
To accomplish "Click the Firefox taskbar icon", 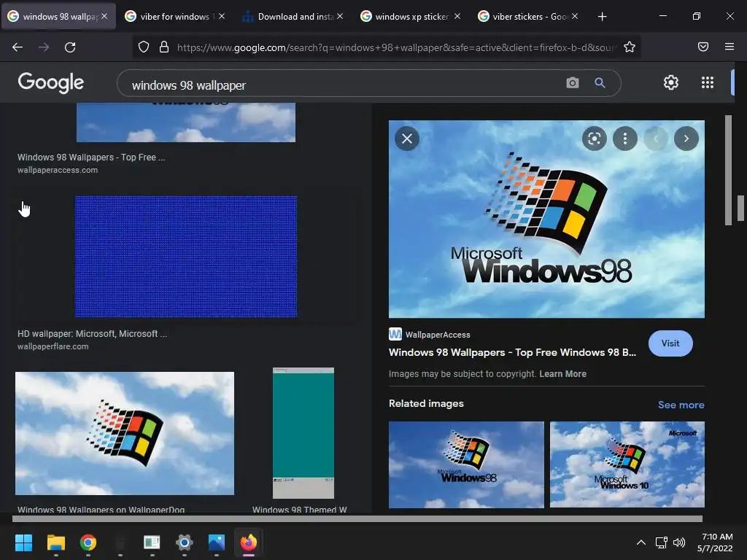I will pyautogui.click(x=248, y=542).
